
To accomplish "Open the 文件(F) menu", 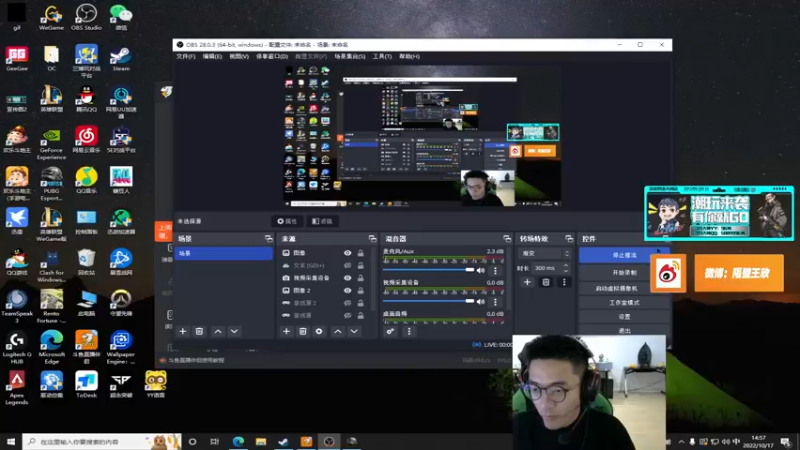I will click(x=186, y=57).
